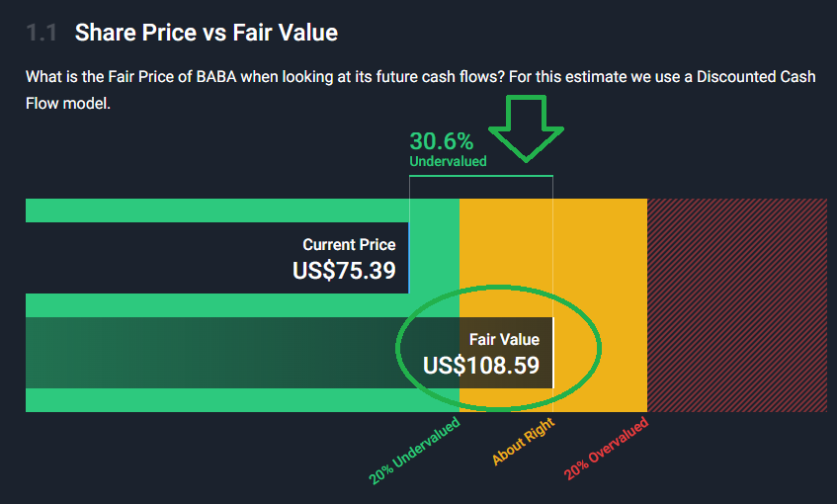Select the US$75.39 current price value
Image resolution: width=837 pixels, height=504 pixels.
click(x=344, y=270)
